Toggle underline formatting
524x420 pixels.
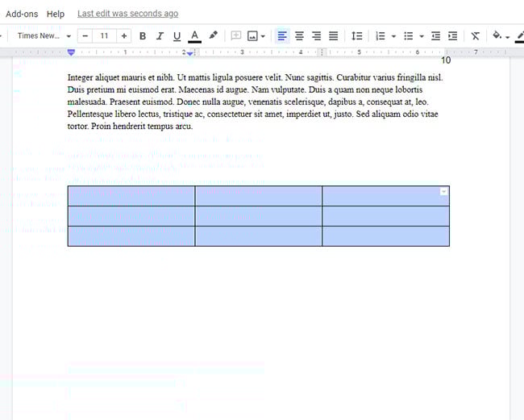[177, 35]
